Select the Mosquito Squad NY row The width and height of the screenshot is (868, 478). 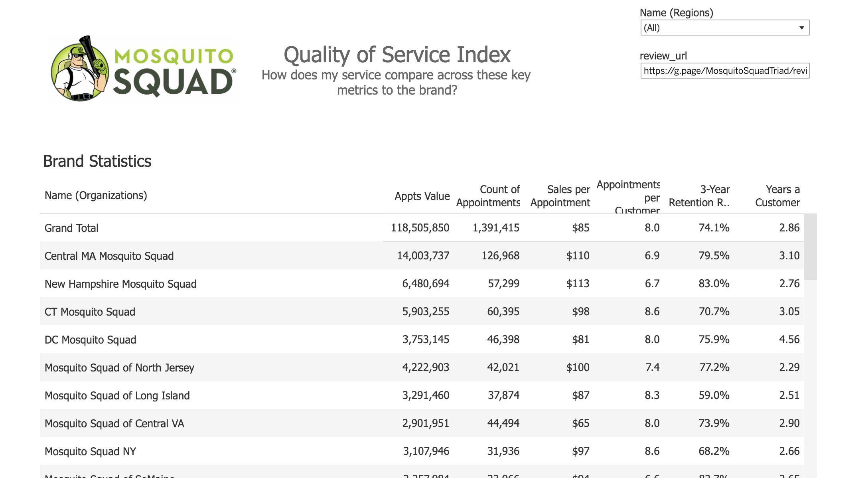coord(90,452)
